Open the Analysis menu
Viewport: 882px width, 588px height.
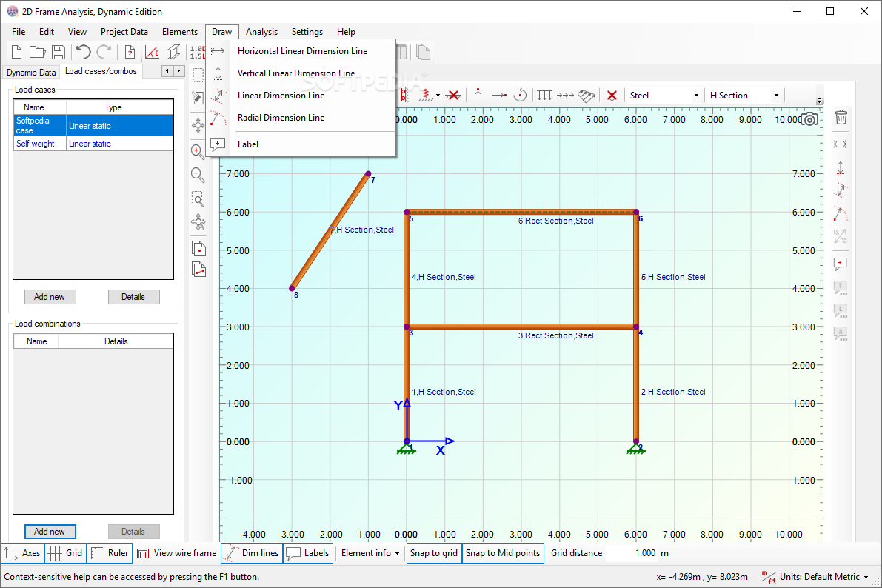261,32
